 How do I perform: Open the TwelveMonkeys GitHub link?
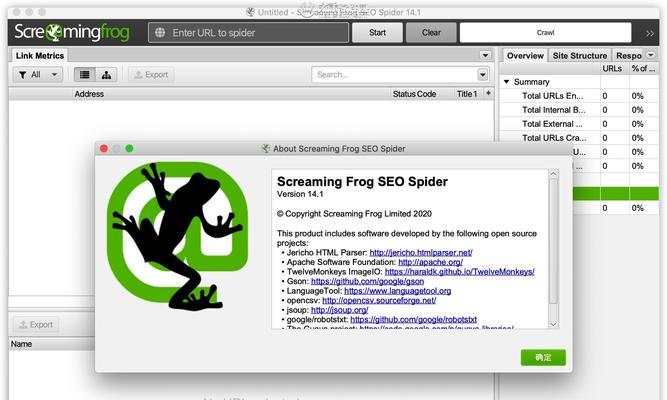point(459,271)
